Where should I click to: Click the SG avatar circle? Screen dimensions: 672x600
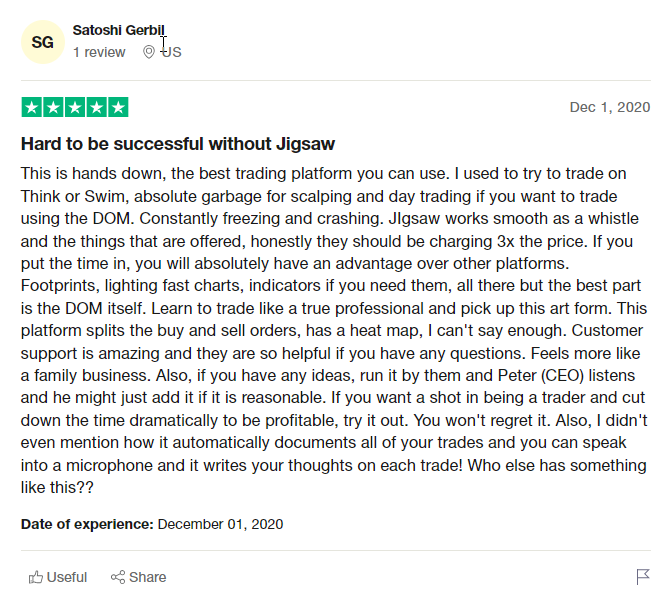click(x=42, y=42)
